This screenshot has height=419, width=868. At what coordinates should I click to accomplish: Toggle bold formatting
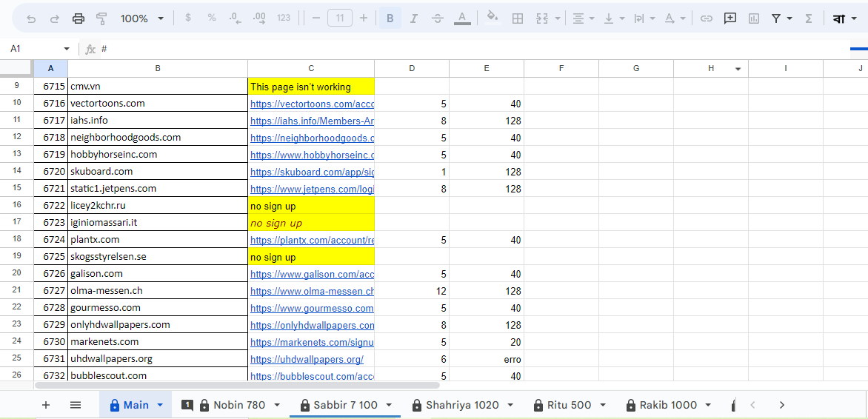tap(390, 19)
